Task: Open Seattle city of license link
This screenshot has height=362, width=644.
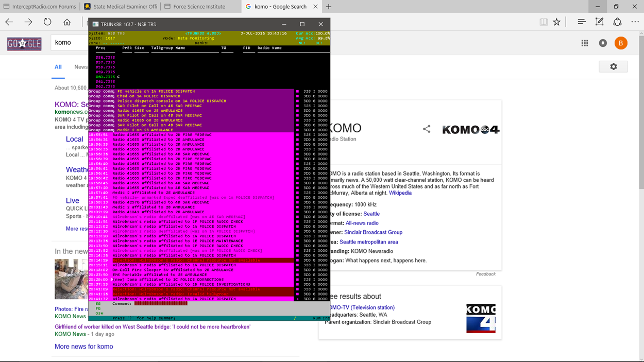Action: pyautogui.click(x=371, y=214)
